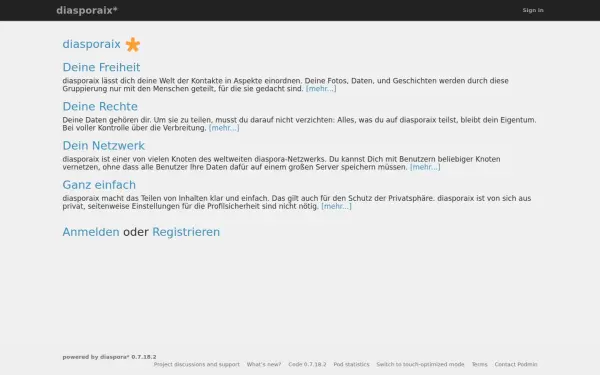The width and height of the screenshot is (600, 375).
Task: Click [mehr...] under Dein Netzwerk
Action: pyautogui.click(x=425, y=167)
